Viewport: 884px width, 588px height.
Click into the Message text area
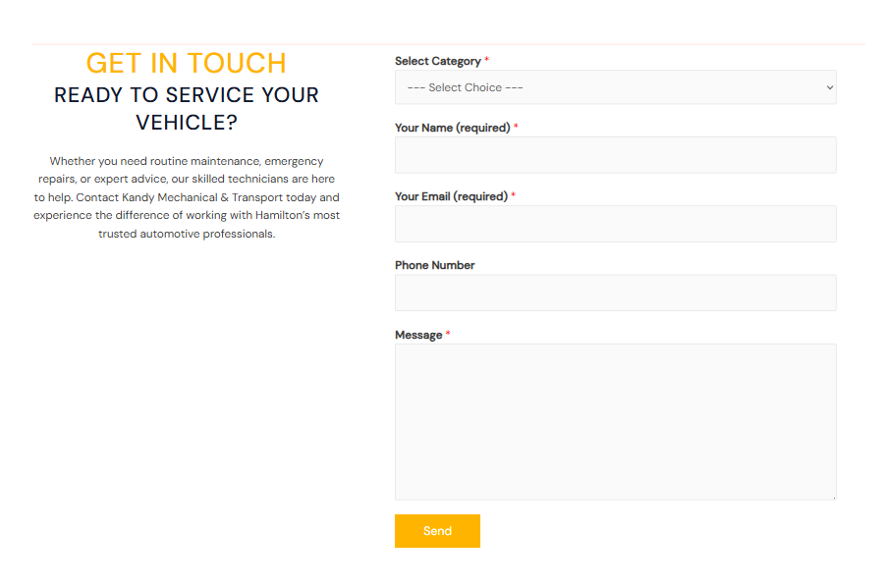pyautogui.click(x=615, y=420)
